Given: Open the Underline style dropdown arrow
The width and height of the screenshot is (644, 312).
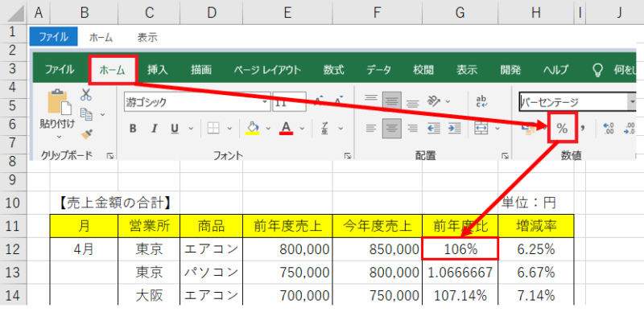Looking at the screenshot, I should pos(191,129).
